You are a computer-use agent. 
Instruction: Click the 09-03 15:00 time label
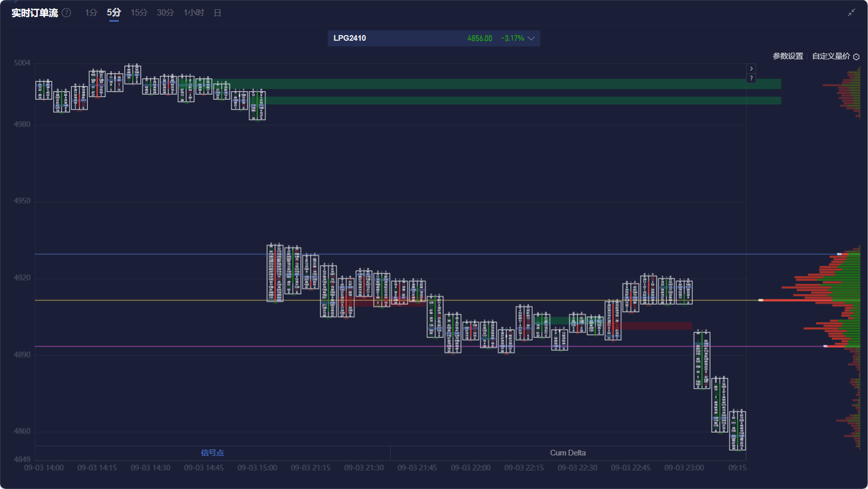(257, 468)
